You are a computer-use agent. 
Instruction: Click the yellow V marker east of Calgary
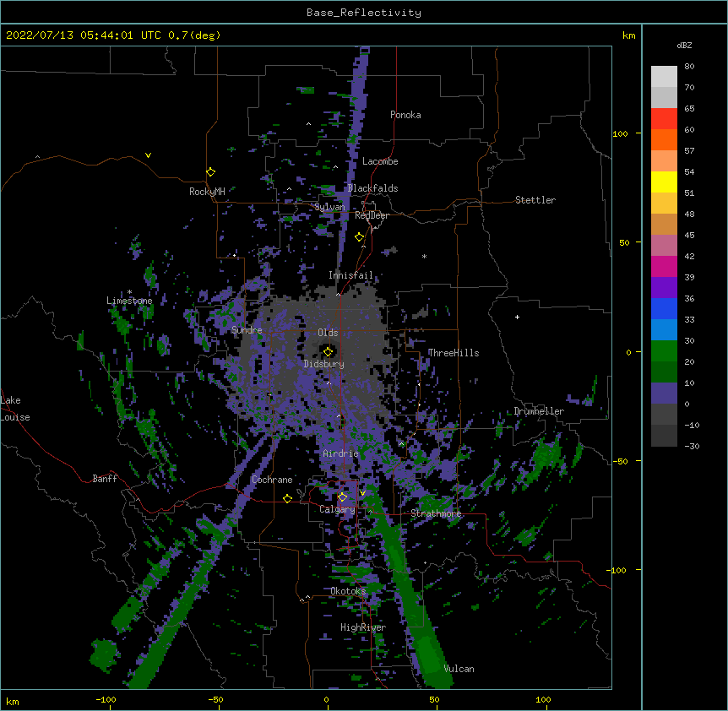(x=362, y=493)
